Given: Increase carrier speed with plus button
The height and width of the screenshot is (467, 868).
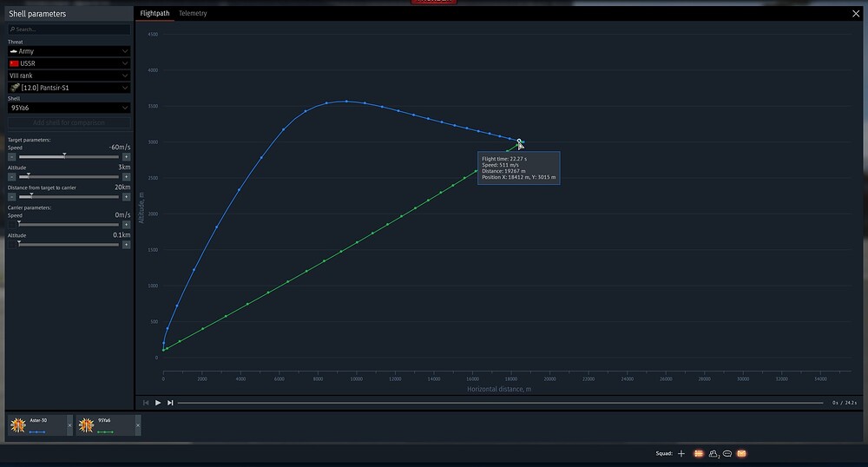Looking at the screenshot, I should [126, 225].
